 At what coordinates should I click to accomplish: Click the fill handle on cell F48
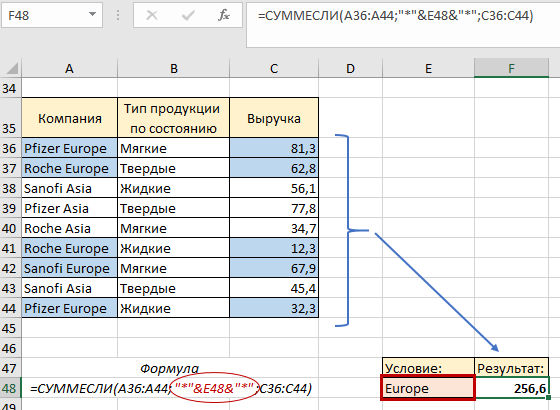(x=548, y=397)
